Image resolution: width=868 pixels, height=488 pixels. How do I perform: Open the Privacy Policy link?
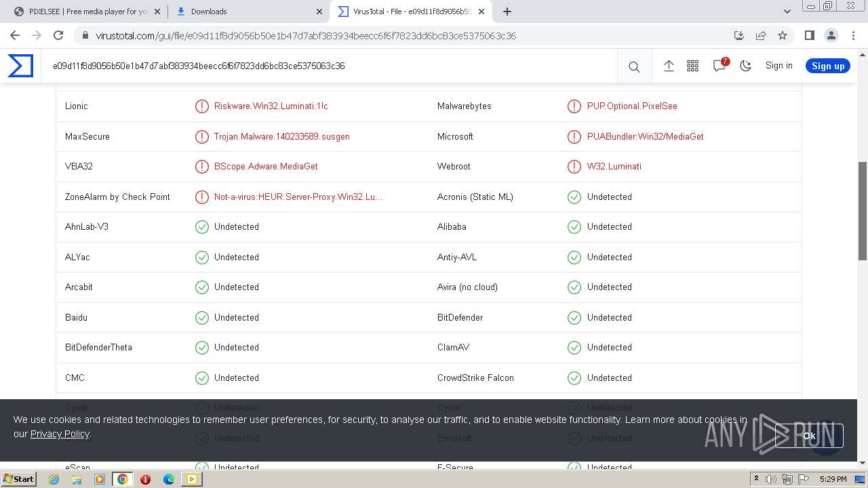pos(60,434)
